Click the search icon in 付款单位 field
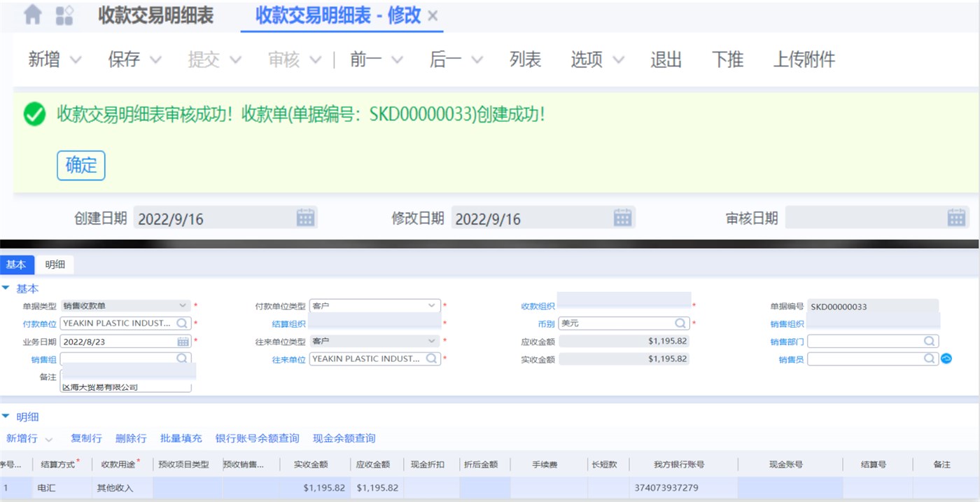The image size is (980, 502). [182, 323]
